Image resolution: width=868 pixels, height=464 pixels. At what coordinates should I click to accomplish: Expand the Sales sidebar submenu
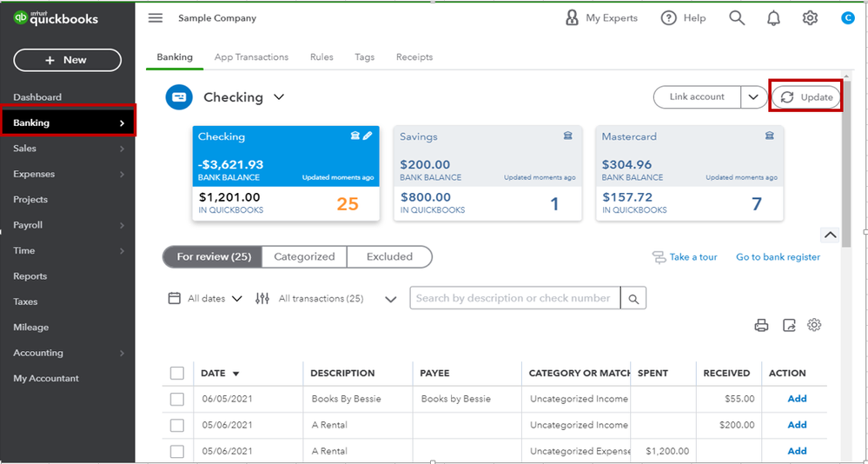[122, 149]
